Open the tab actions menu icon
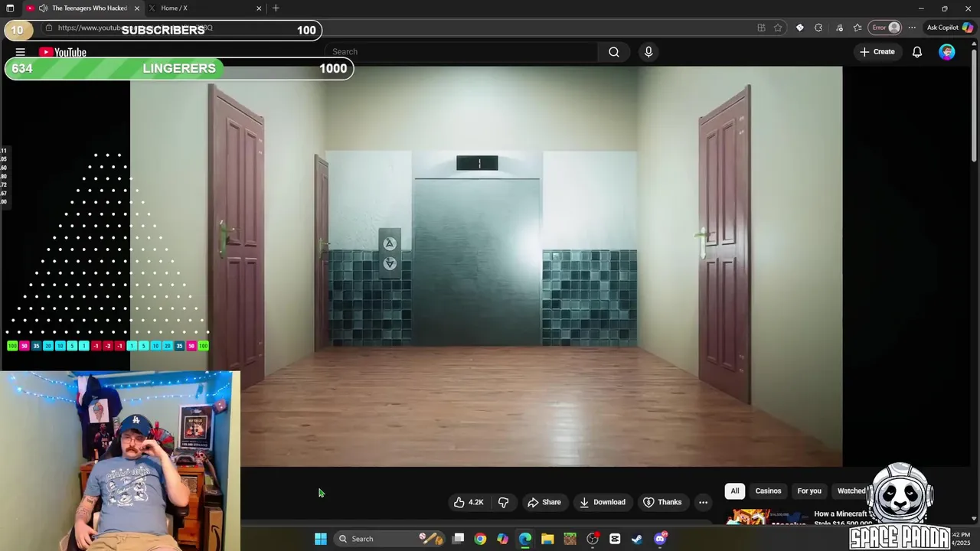 coord(10,8)
